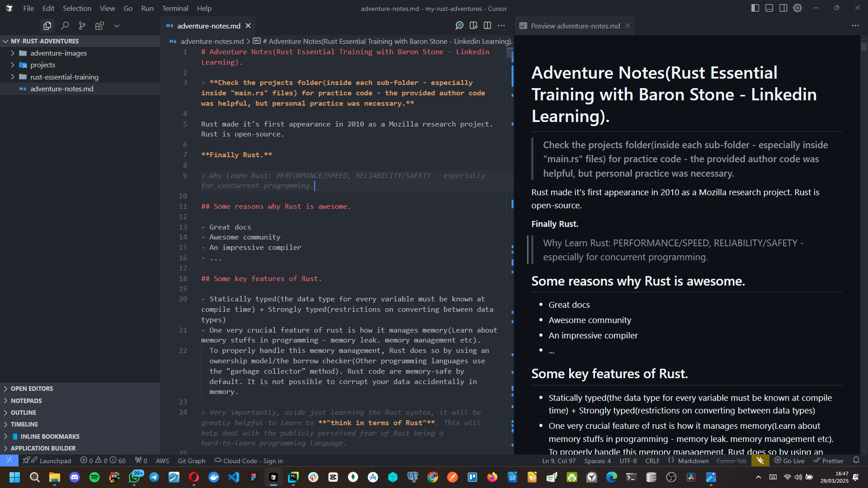Click Cloud Code - Sign in

249,460
